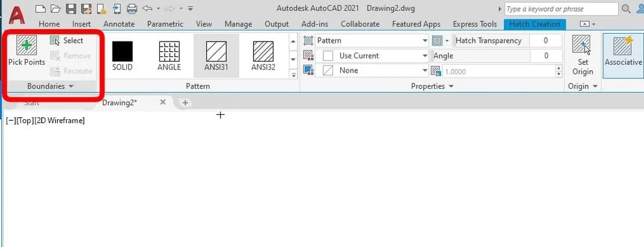Choose the ANGLE hatch pattern
The image size is (644, 247).
pyautogui.click(x=169, y=51)
